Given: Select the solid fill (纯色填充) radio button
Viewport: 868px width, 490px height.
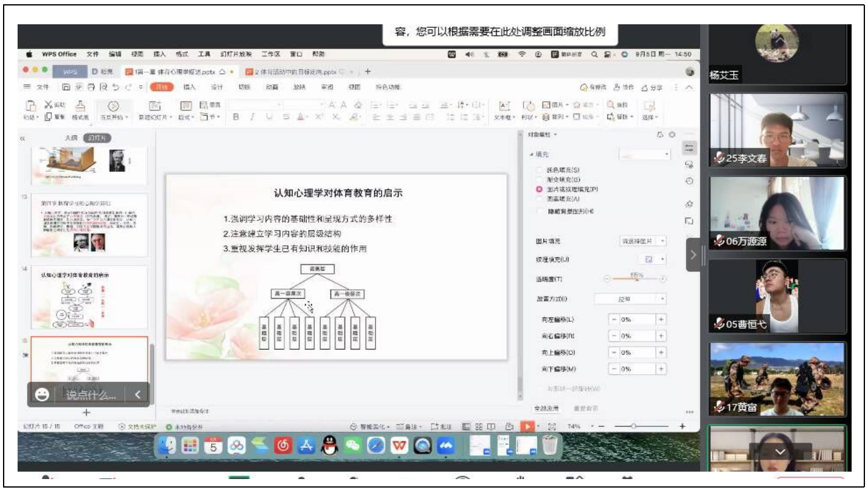Looking at the screenshot, I should click(x=539, y=170).
